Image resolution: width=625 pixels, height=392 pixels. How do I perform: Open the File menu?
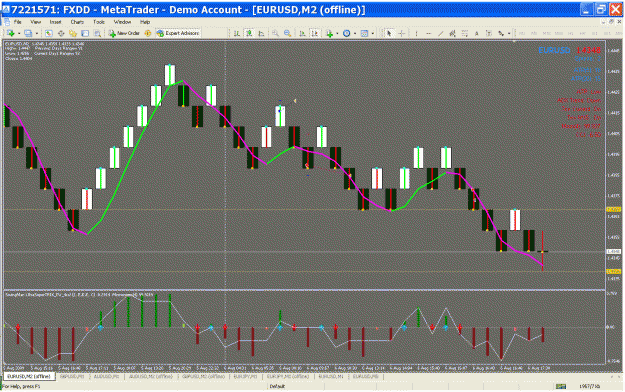tap(18, 22)
